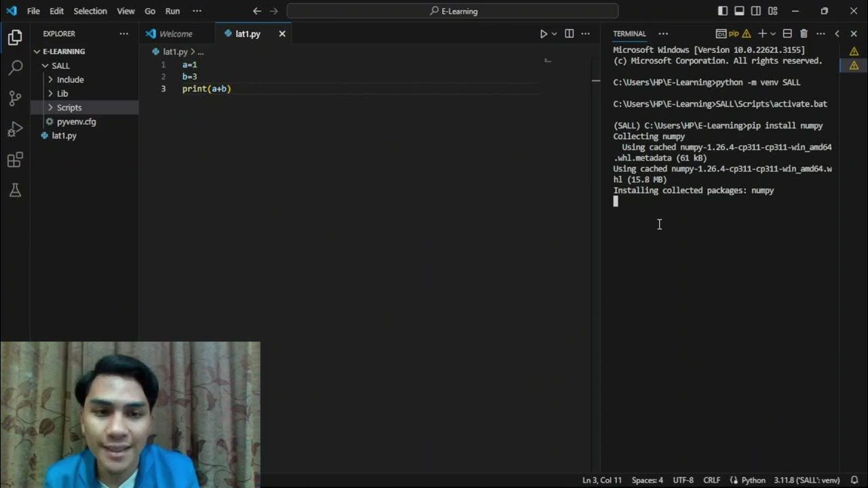Toggle bottom panel visibility

[739, 11]
